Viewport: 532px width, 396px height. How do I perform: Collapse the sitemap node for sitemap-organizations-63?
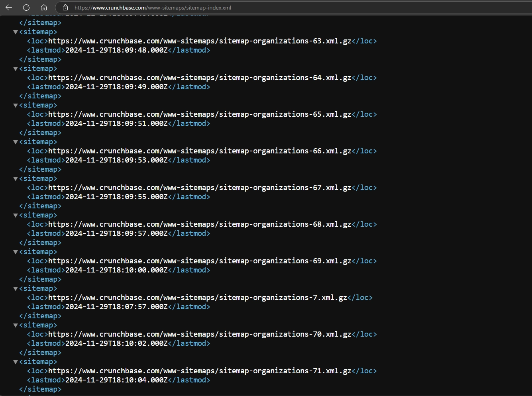15,32
